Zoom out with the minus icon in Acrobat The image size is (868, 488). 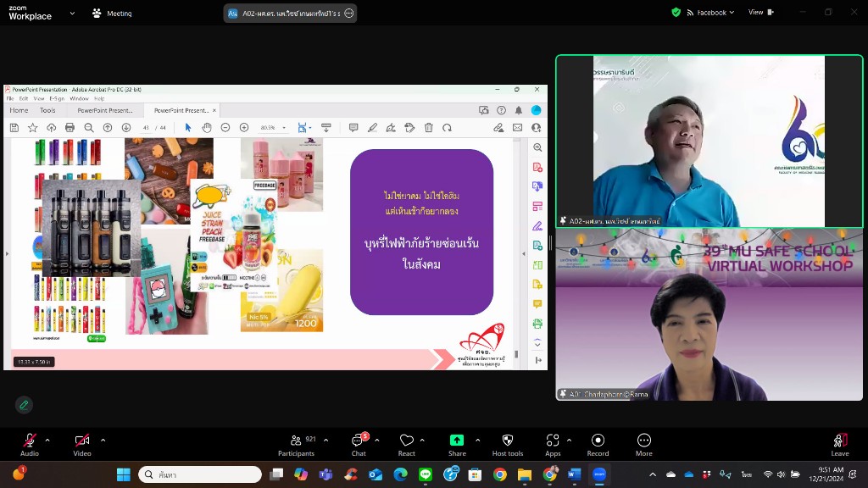point(225,128)
